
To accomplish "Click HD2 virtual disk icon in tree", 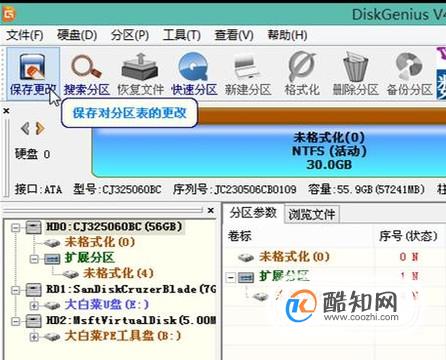I will click(34, 321).
